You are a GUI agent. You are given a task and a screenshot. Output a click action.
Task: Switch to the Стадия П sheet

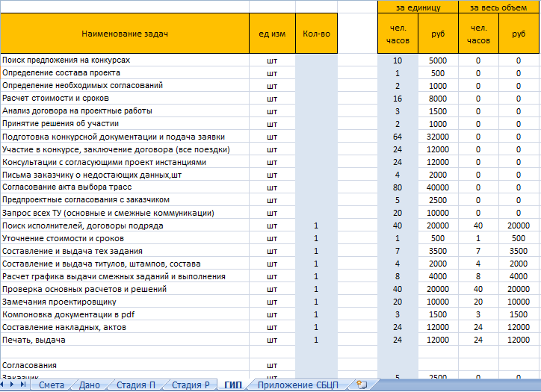pos(136,385)
